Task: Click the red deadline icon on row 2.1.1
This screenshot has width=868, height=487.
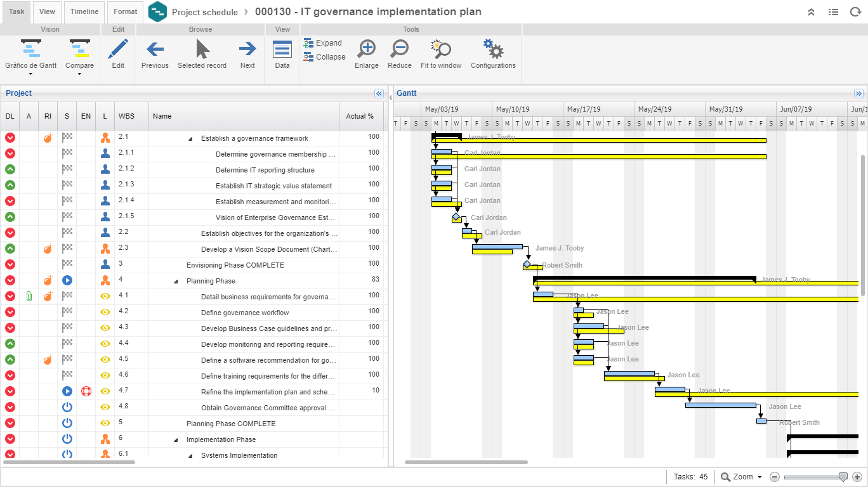Action: pyautogui.click(x=10, y=153)
